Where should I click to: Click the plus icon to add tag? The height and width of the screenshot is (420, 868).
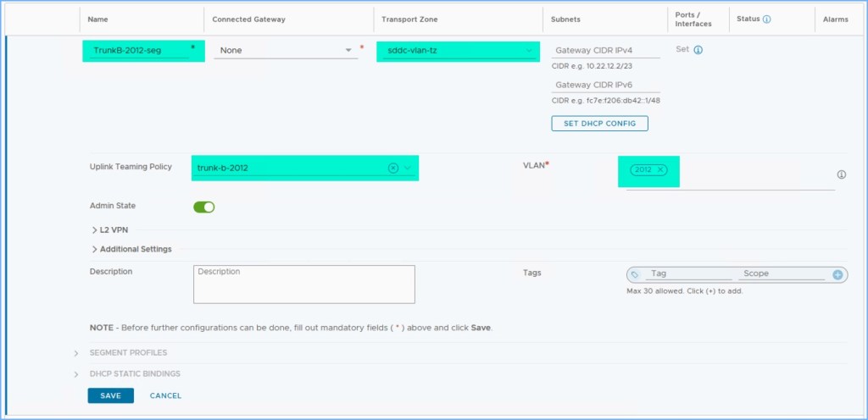pyautogui.click(x=837, y=274)
